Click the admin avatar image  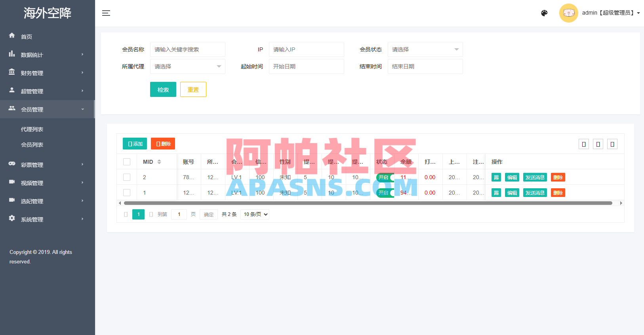tap(568, 13)
